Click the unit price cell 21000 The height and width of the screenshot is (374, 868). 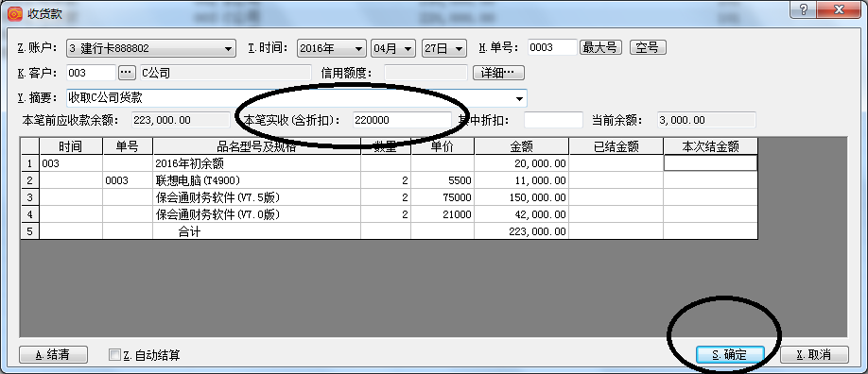(x=443, y=214)
